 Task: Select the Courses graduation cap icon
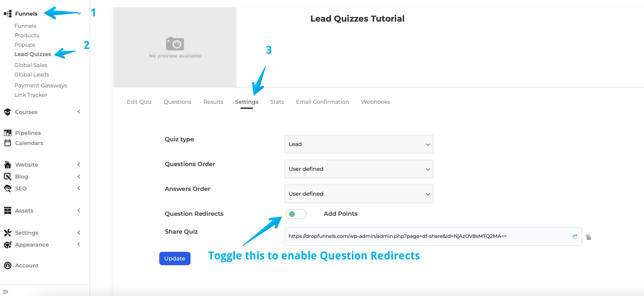pyautogui.click(x=7, y=112)
